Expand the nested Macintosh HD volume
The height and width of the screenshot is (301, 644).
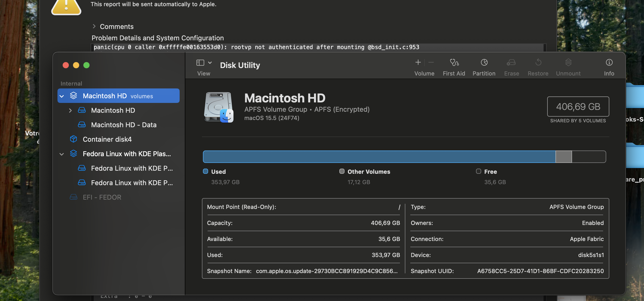point(70,110)
